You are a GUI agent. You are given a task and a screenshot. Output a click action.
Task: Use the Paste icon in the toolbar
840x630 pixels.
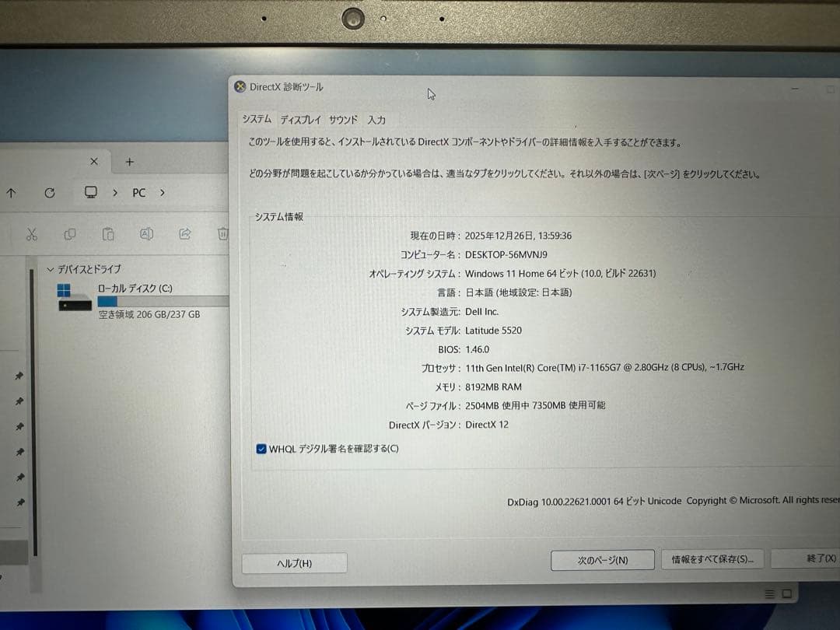(x=108, y=233)
